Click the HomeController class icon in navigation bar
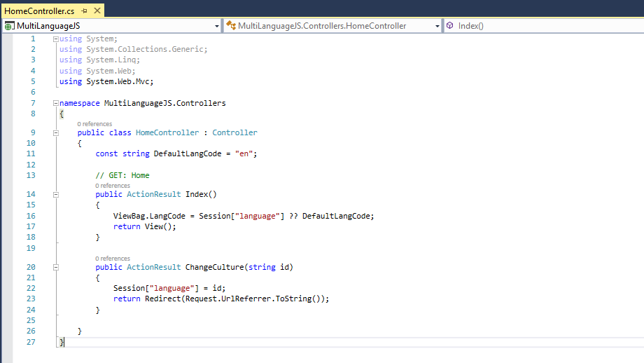644x363 pixels. [230, 26]
